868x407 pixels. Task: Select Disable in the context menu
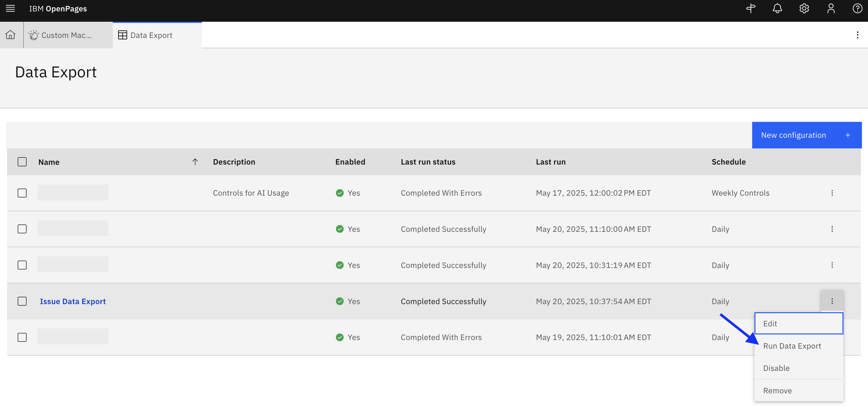tap(776, 368)
